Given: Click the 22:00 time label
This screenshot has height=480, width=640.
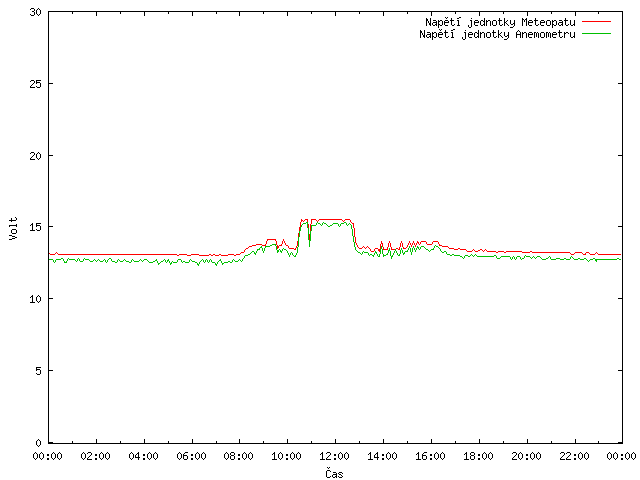Looking at the screenshot, I should point(574,456).
